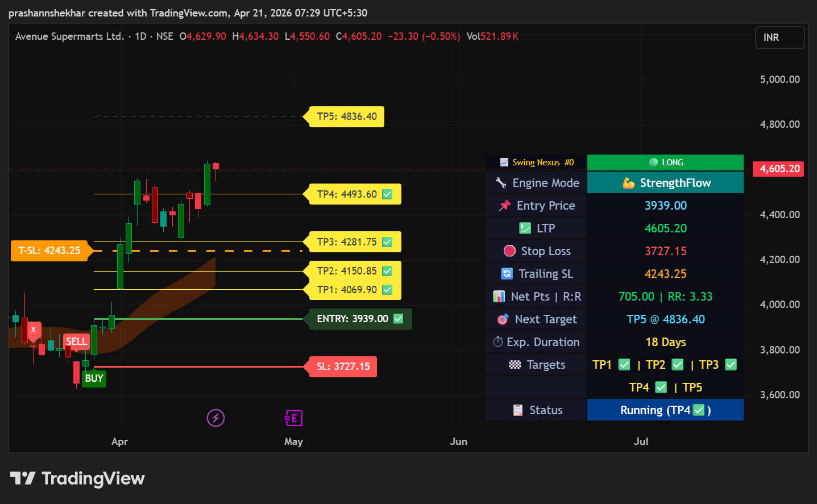Image resolution: width=817 pixels, height=504 pixels.
Task: Click the TP5 @ 4836.40 next target
Action: 665,319
